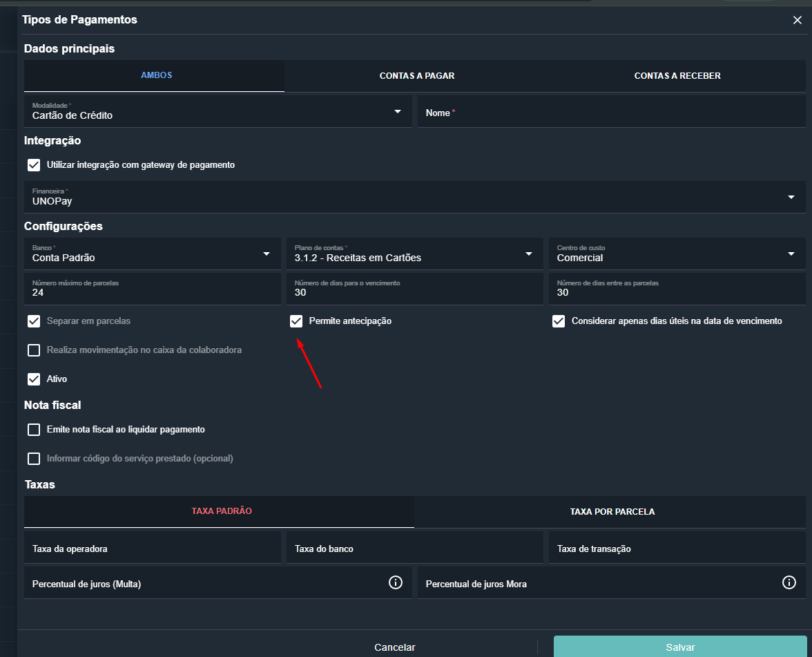
Task: Switch to CONTAS A PAGAR tab
Action: (x=417, y=76)
